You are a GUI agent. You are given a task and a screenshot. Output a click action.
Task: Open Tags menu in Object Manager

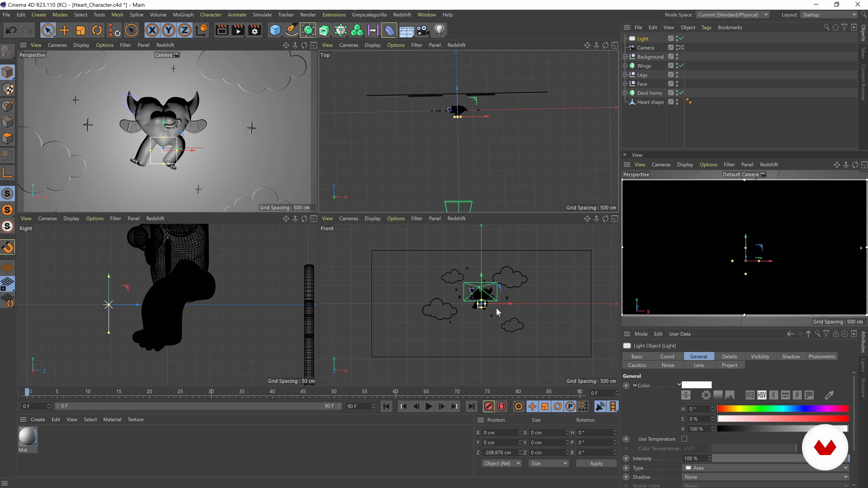[x=706, y=27]
